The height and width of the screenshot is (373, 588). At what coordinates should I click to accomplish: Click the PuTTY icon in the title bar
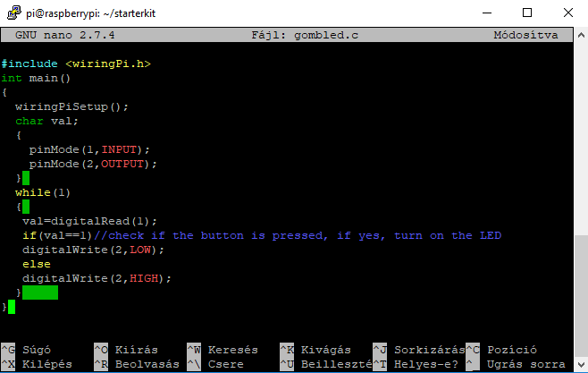(x=14, y=13)
